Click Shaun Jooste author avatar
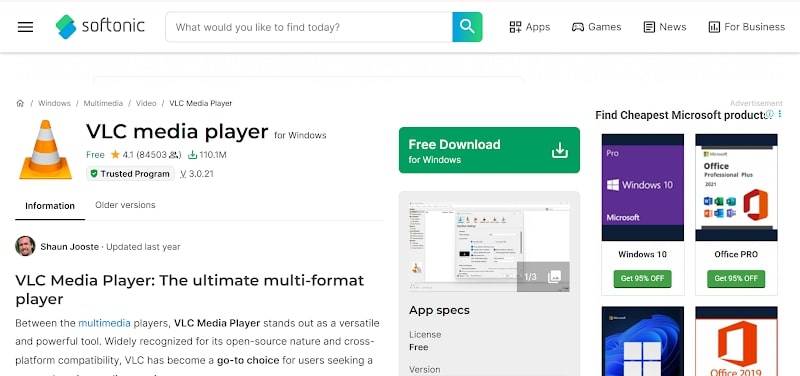Screen dimensions: 800x376 [25, 246]
